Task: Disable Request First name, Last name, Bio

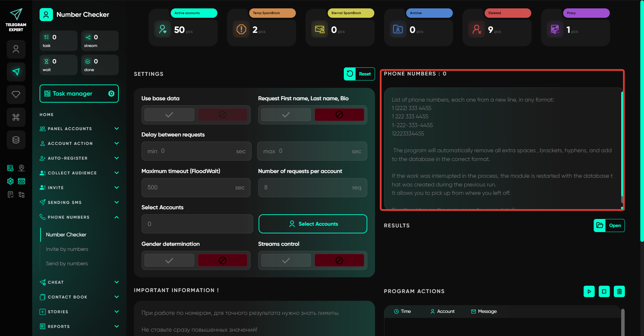Action: click(x=339, y=115)
